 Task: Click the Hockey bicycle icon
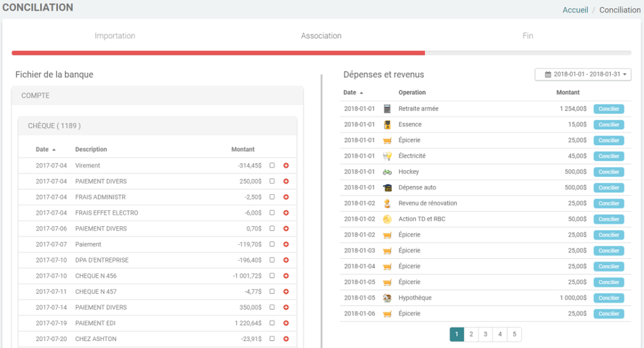click(387, 171)
